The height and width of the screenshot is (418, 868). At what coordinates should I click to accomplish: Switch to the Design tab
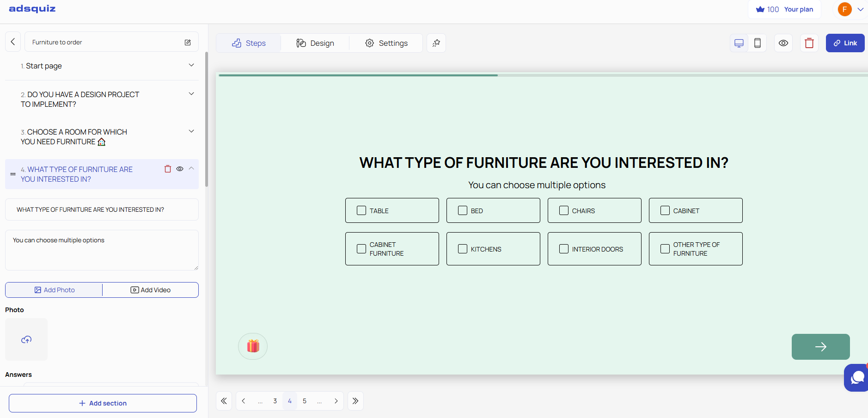pos(315,43)
